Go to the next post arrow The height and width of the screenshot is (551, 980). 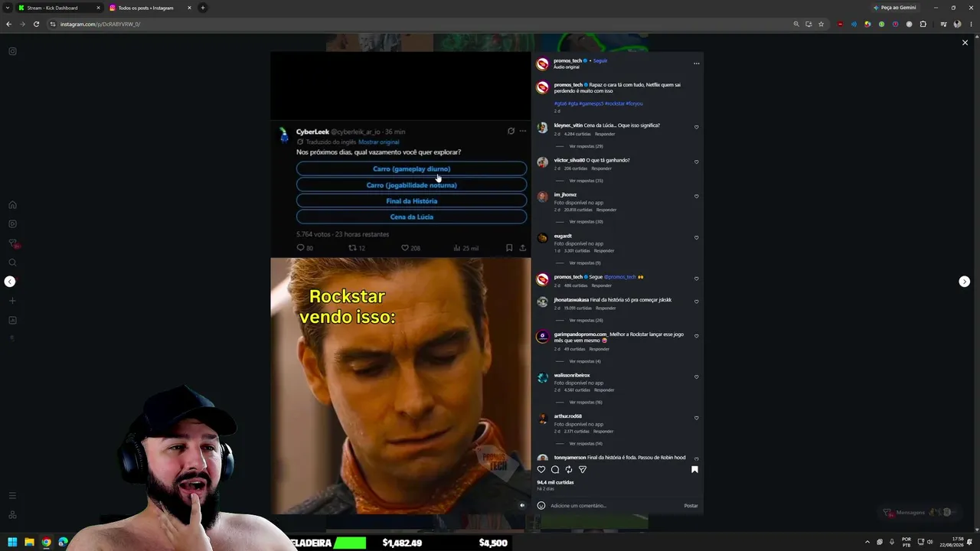(965, 282)
